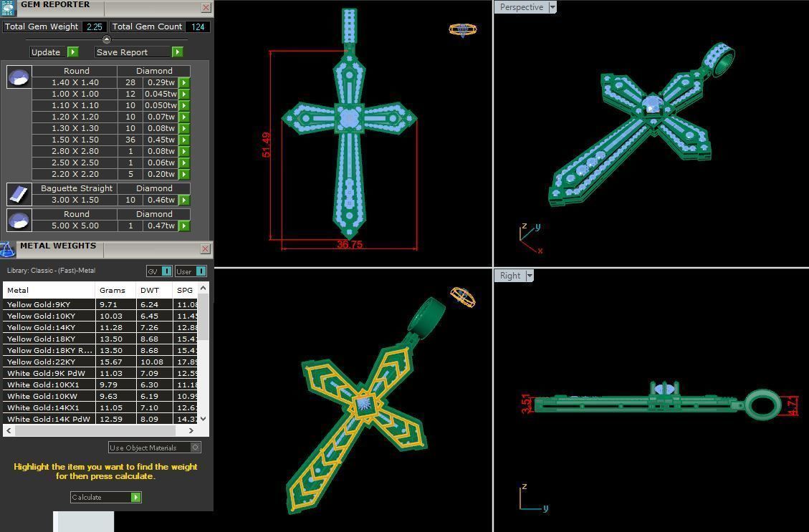Image resolution: width=809 pixels, height=532 pixels.
Task: Click the Grams column header
Action: pos(115,290)
